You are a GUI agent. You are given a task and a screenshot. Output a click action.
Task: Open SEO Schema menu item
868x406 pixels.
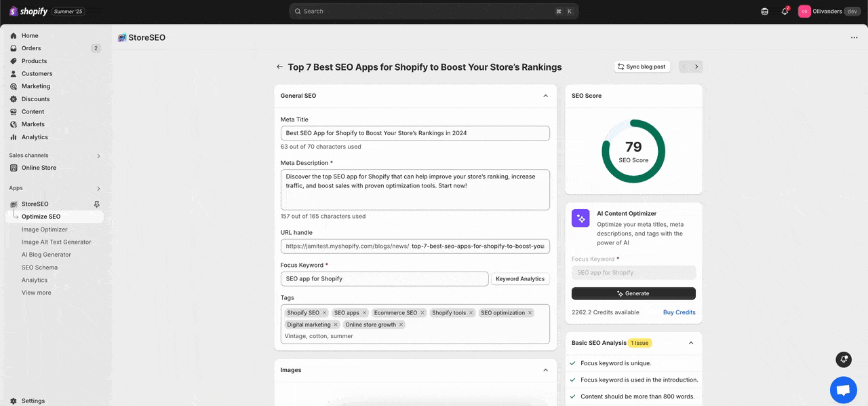(39, 267)
